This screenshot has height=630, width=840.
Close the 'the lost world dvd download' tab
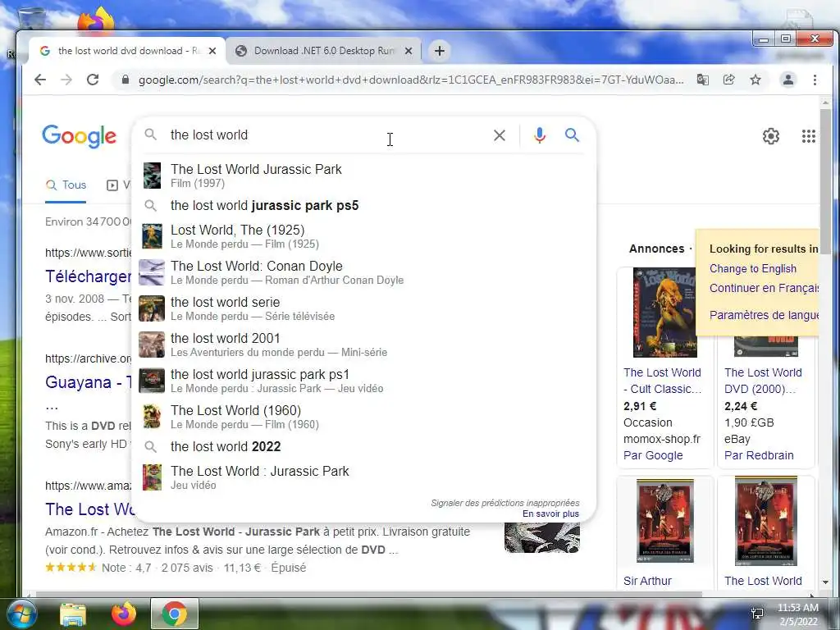pos(212,51)
